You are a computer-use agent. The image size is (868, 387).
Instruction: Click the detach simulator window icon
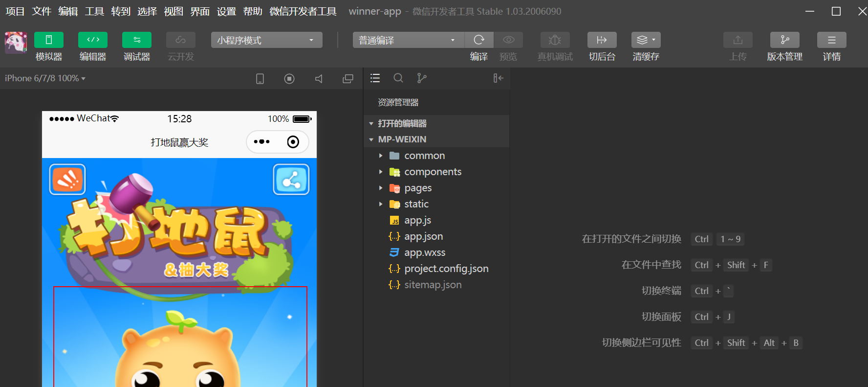[x=348, y=79]
